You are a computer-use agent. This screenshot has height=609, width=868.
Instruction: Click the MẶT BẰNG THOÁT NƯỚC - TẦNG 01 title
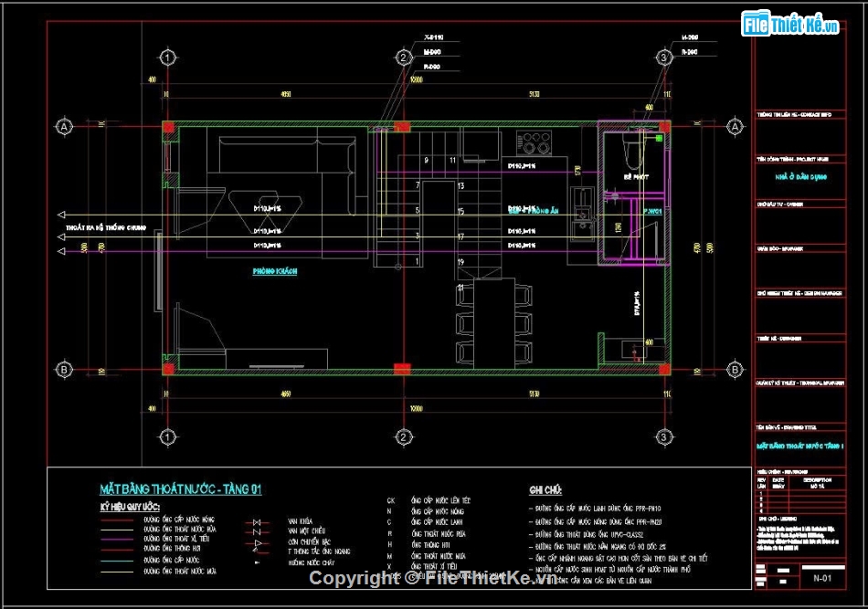pyautogui.click(x=179, y=489)
